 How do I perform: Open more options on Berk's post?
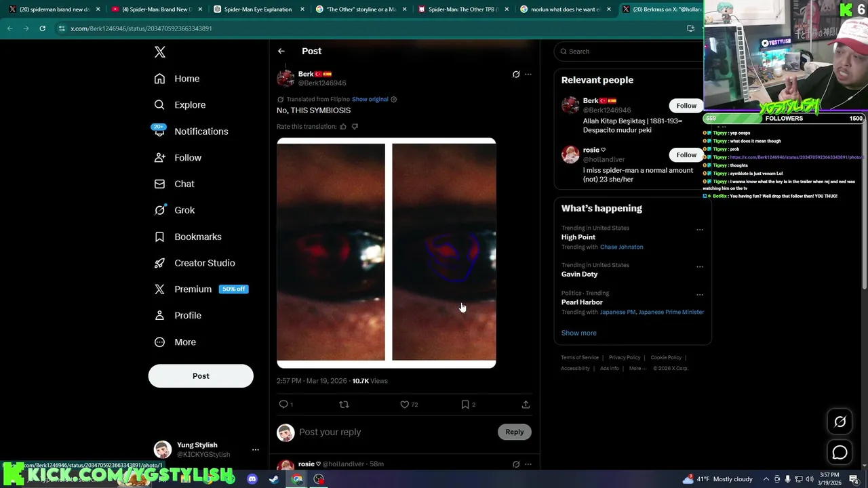(528, 75)
